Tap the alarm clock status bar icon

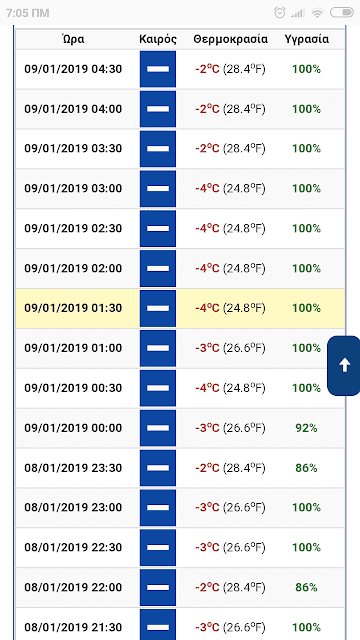(x=280, y=13)
